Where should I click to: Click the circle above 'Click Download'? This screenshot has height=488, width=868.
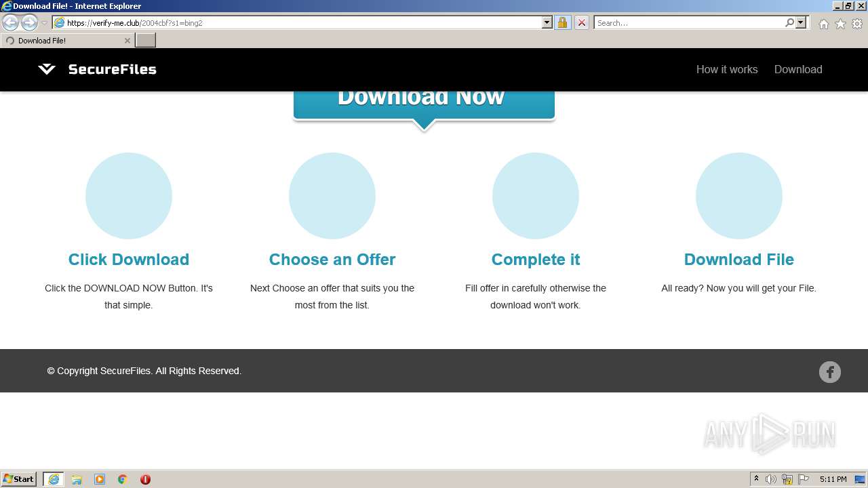click(x=129, y=196)
